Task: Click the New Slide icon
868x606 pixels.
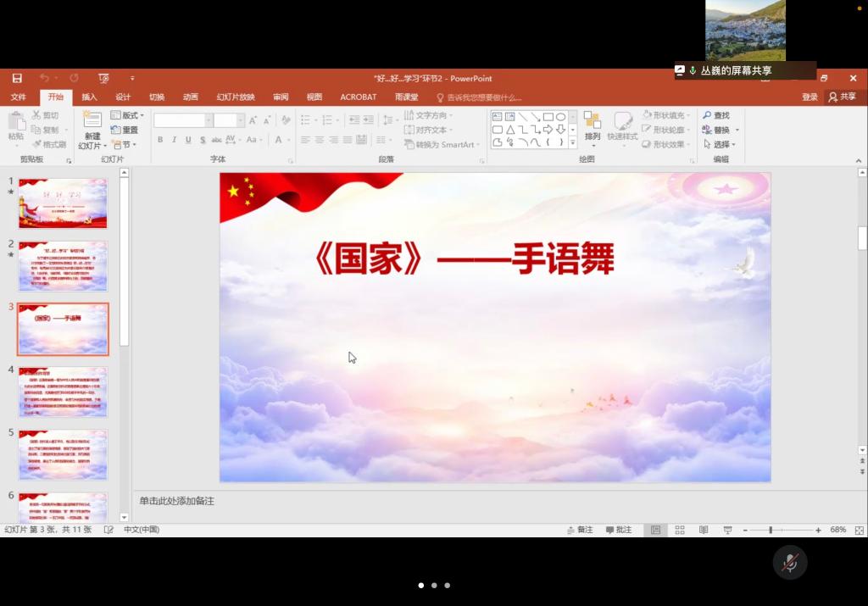Action: 92,121
